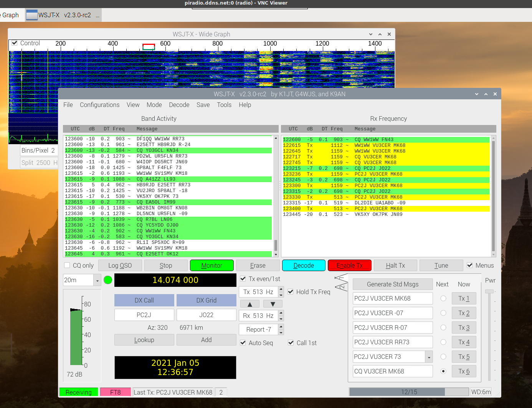Click the Tx frequency up arrow button

point(250,304)
